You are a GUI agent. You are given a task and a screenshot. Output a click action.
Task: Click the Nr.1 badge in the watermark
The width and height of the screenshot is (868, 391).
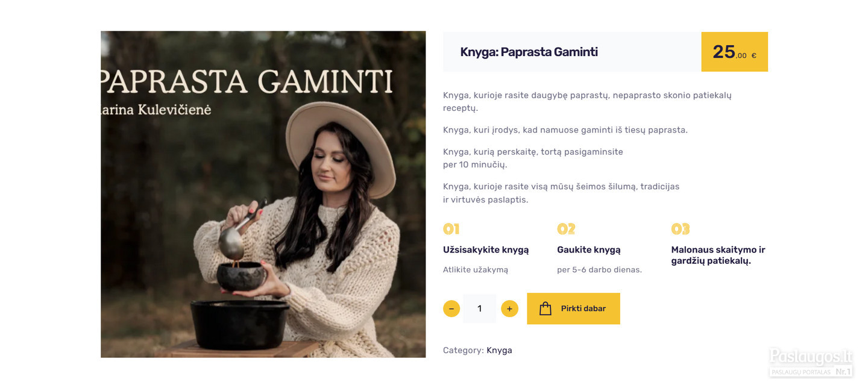(843, 372)
